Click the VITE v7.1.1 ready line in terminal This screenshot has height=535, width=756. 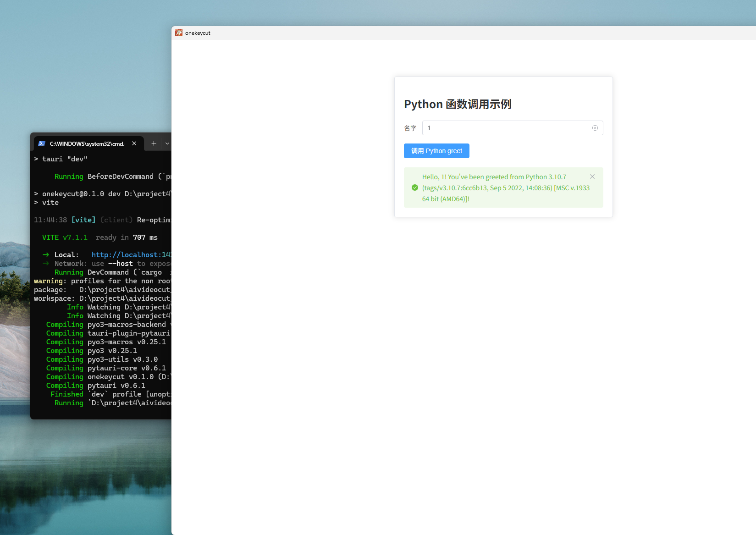click(99, 237)
